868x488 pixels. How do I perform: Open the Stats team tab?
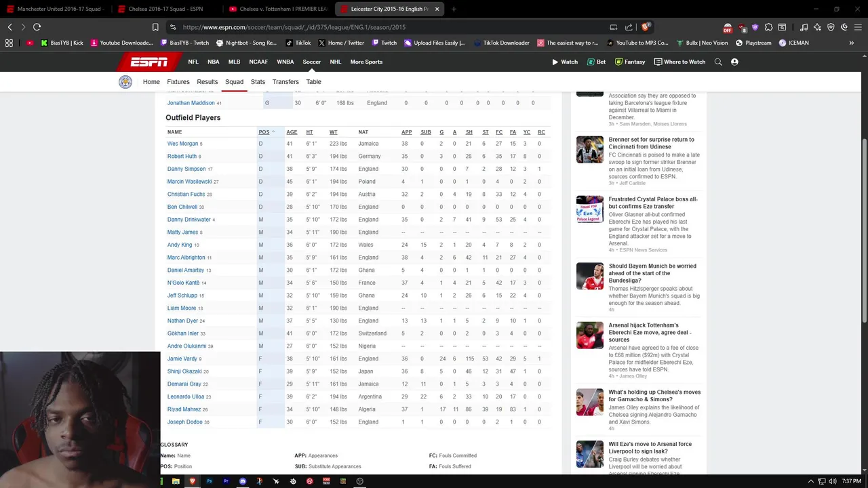[258, 82]
